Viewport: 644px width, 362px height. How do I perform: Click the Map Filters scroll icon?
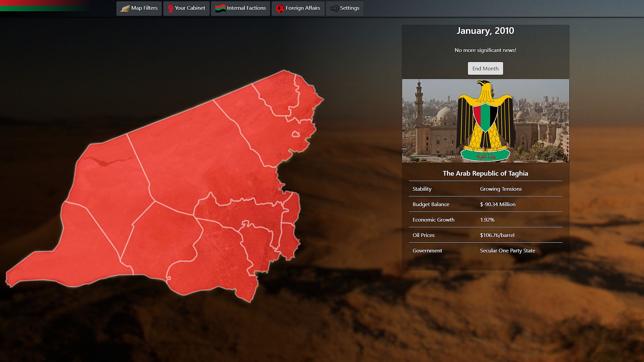click(125, 8)
